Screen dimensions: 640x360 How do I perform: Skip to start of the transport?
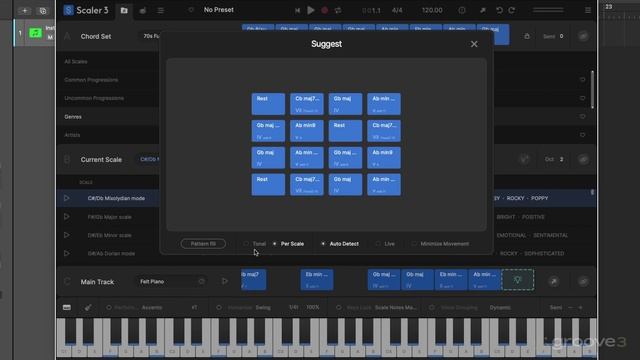click(x=298, y=10)
